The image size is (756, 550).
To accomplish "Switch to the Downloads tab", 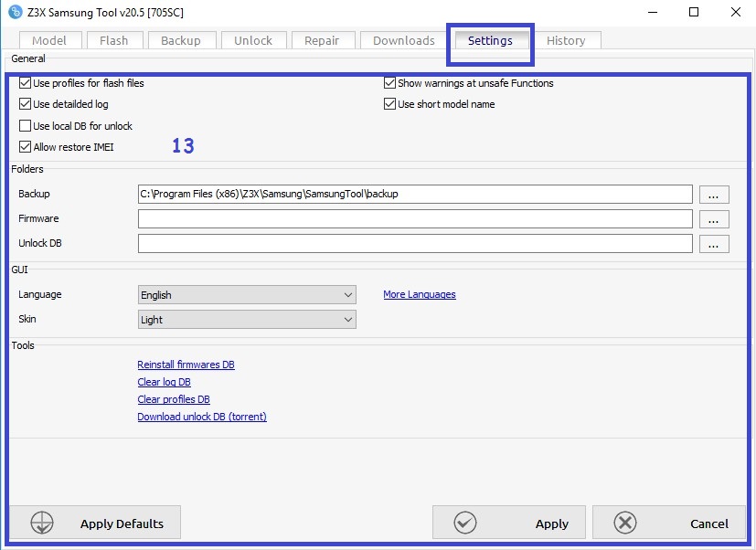I will click(x=405, y=40).
